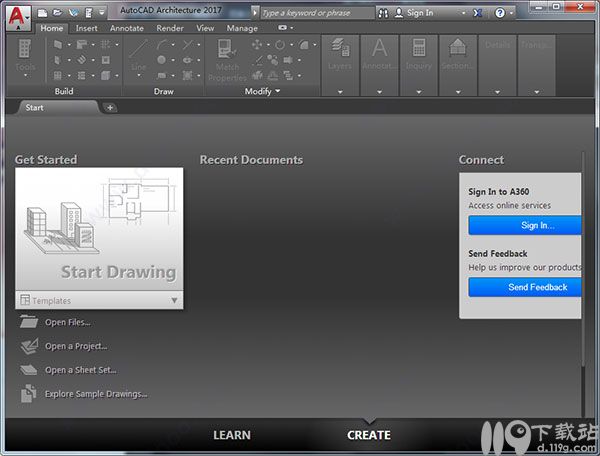
Task: Expand the Section panel arrow
Action: click(x=458, y=92)
